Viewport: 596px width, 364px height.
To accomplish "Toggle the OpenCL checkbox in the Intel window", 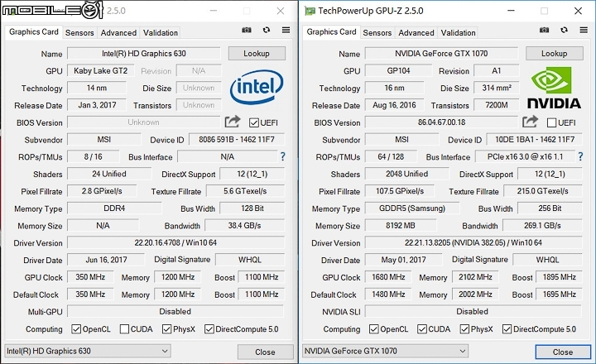I will click(76, 329).
